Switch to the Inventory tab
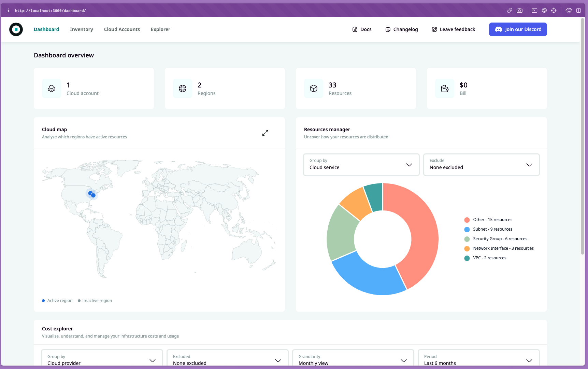 pos(82,29)
